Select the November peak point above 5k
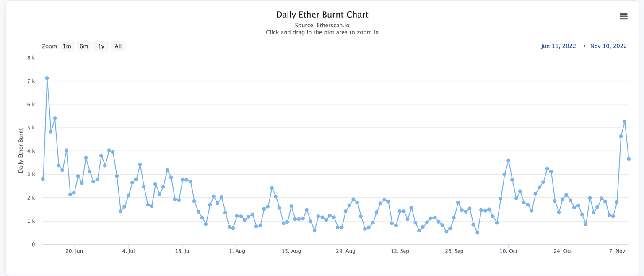This screenshot has width=644, height=276. pyautogui.click(x=625, y=121)
